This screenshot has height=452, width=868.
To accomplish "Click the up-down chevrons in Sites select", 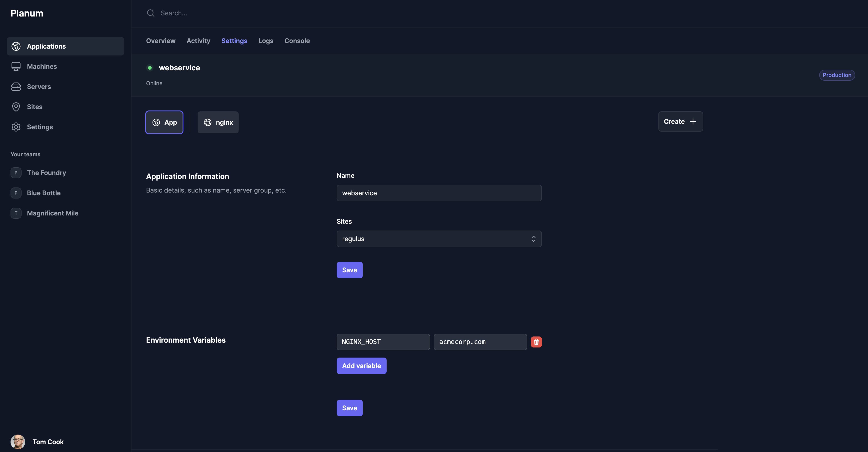I will (533, 239).
